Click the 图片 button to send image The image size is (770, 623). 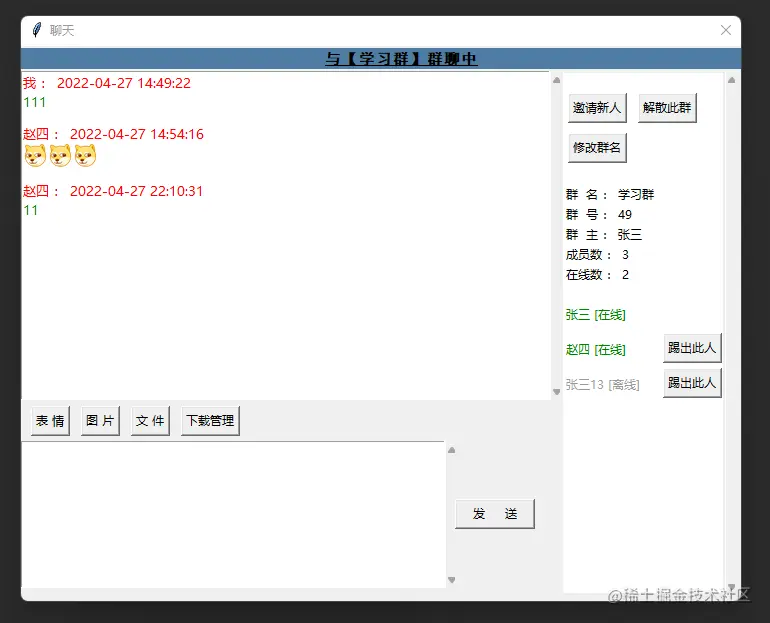(x=100, y=421)
